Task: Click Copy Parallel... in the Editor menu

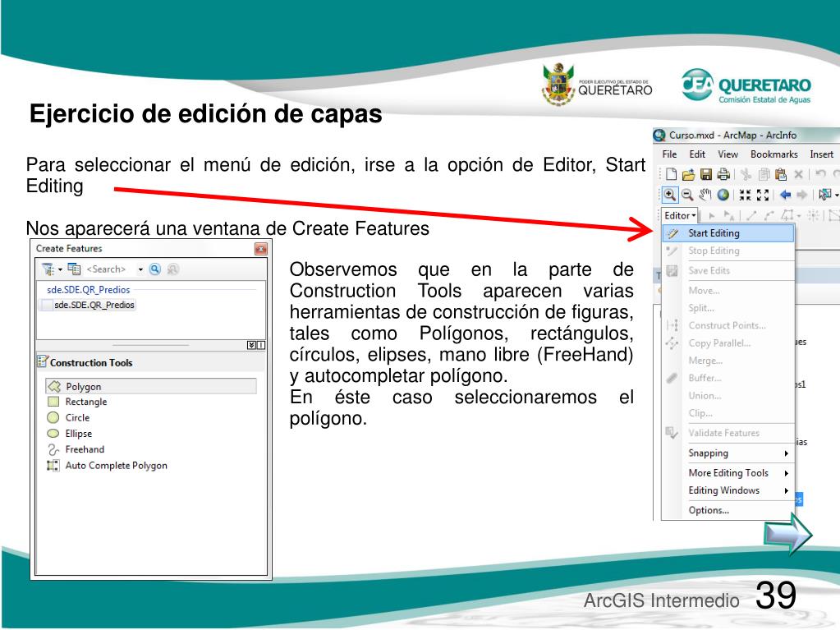Action: pyautogui.click(x=728, y=343)
